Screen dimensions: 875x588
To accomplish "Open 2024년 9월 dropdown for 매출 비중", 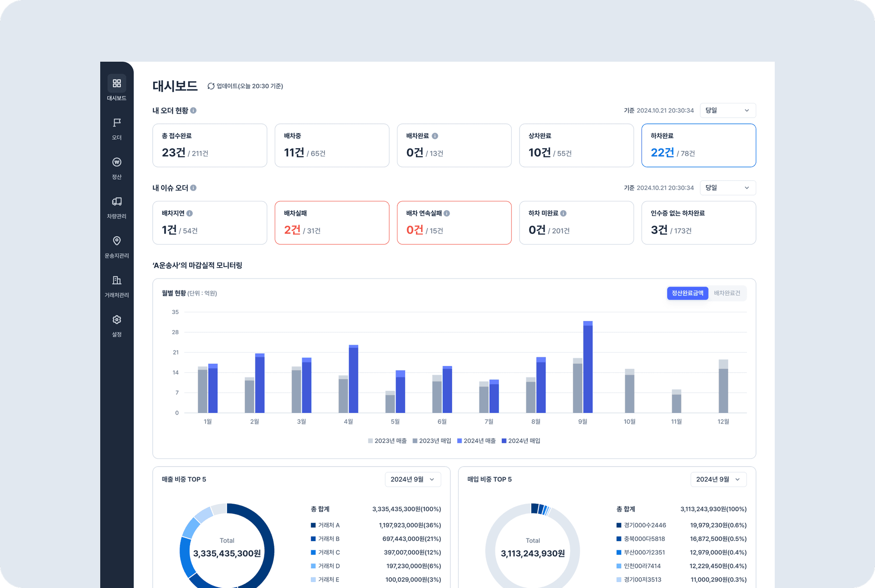I will [x=413, y=480].
